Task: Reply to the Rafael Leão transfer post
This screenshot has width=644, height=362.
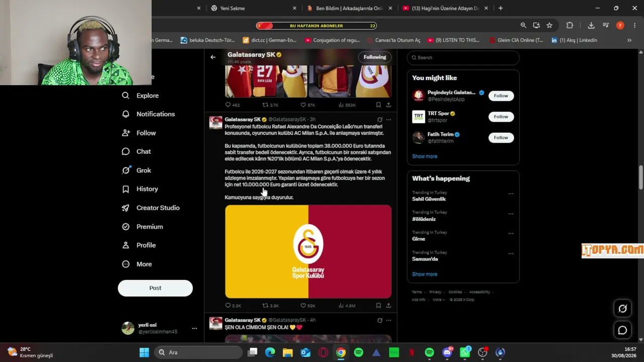Action: coord(233,305)
